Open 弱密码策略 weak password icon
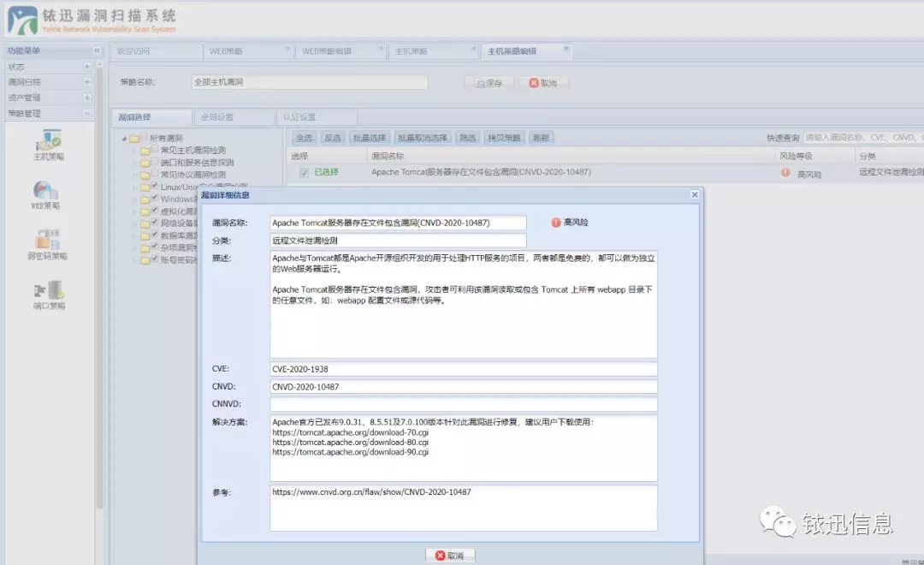Viewport: 924px width, 565px height. (x=47, y=240)
